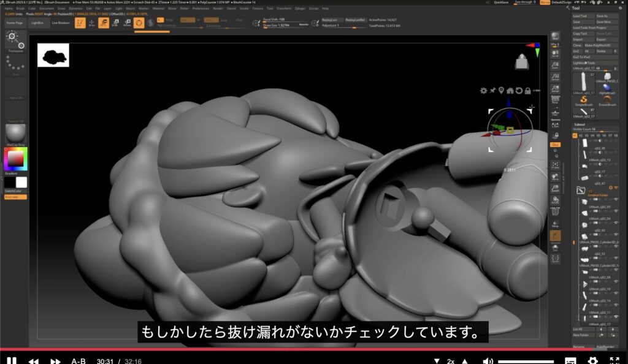Select the Rotate transform icon
Image resolution: width=628 pixels, height=364 pixels.
127,23
